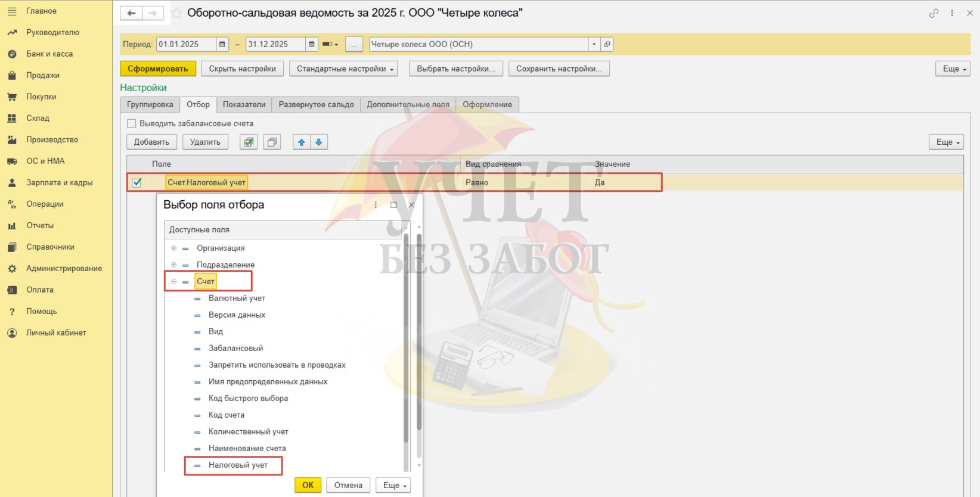Screen dimensions: 980x497
Task: Click the check all filters icon
Action: point(249,142)
